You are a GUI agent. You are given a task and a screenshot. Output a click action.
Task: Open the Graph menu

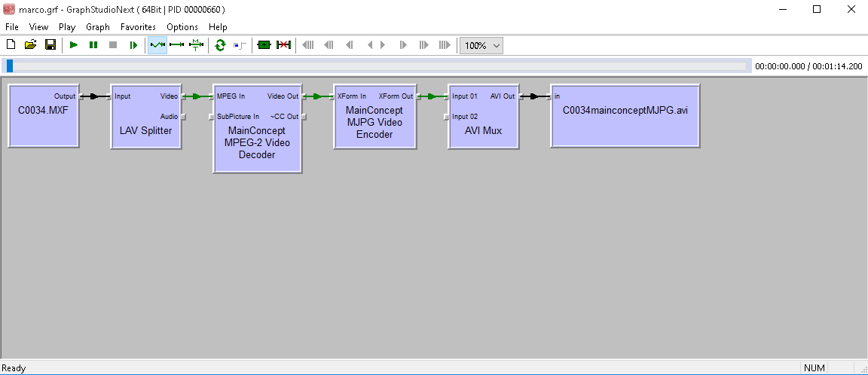pyautogui.click(x=98, y=26)
